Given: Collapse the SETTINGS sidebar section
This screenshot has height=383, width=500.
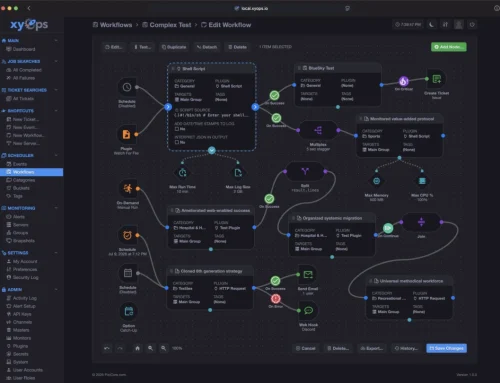Looking at the screenshot, I should click(56, 253).
